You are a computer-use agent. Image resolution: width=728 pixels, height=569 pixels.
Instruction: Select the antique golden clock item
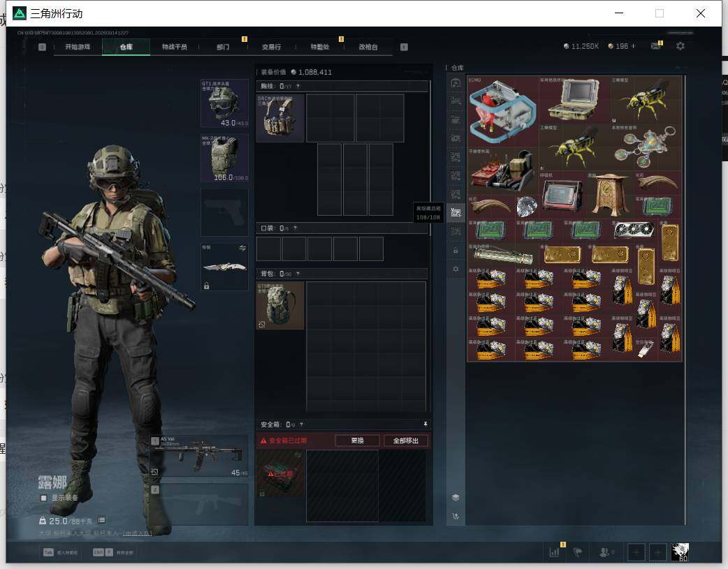(610, 195)
